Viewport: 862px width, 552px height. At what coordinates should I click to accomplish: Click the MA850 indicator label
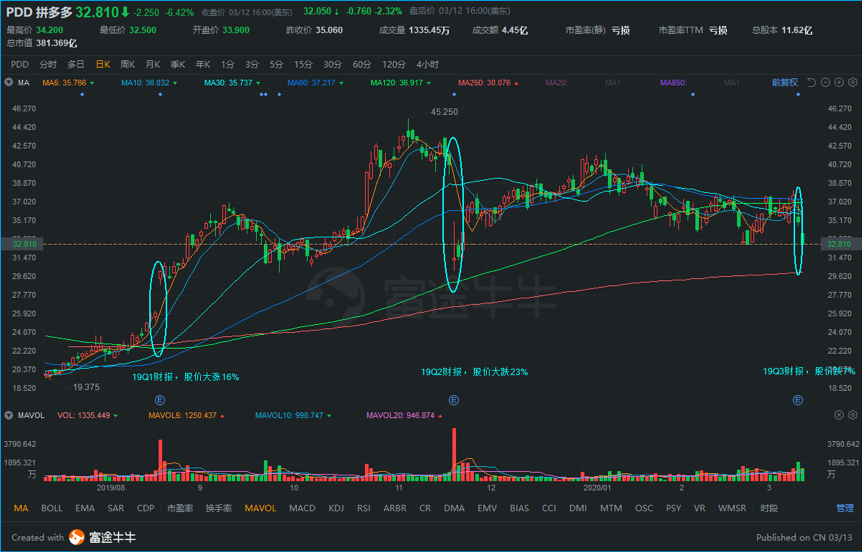point(673,83)
